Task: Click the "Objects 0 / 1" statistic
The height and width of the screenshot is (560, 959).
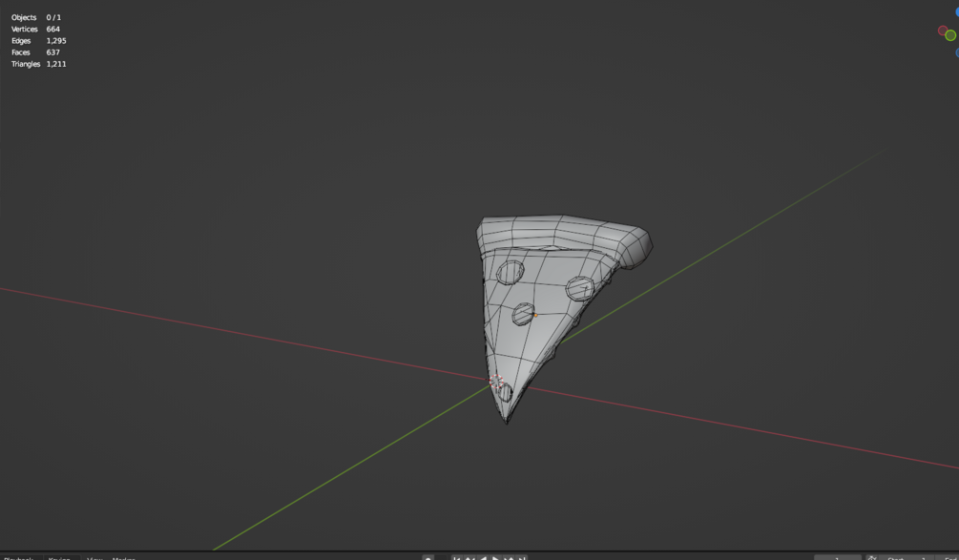Action: (x=36, y=18)
